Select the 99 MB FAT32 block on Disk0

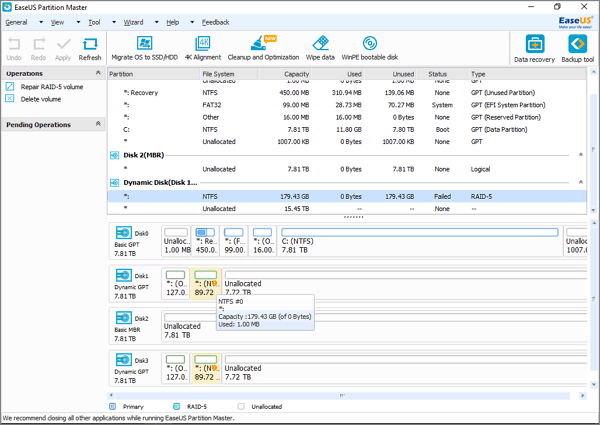pyautogui.click(x=234, y=241)
